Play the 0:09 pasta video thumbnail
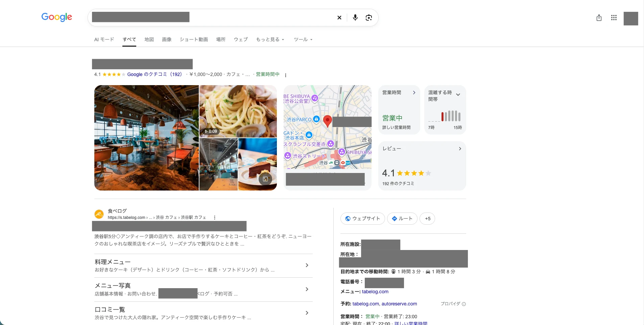 click(238, 111)
